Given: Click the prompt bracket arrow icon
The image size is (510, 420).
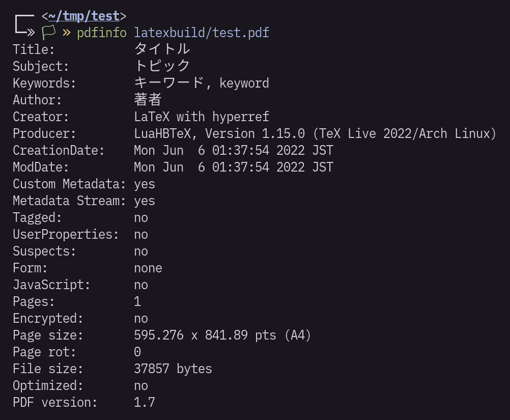Looking at the screenshot, I should 25,25.
